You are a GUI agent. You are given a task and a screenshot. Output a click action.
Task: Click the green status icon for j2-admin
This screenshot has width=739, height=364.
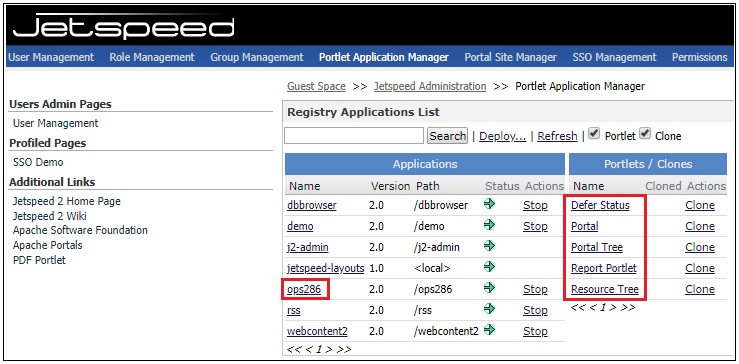[x=490, y=246]
